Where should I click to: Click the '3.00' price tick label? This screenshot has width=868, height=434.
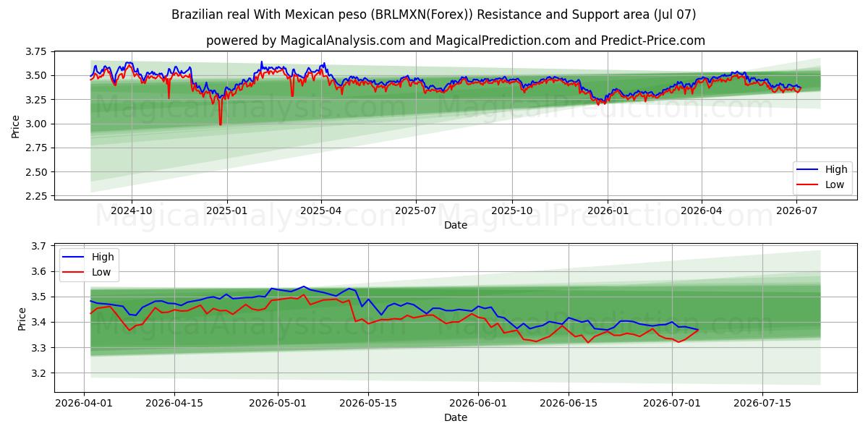(36, 124)
